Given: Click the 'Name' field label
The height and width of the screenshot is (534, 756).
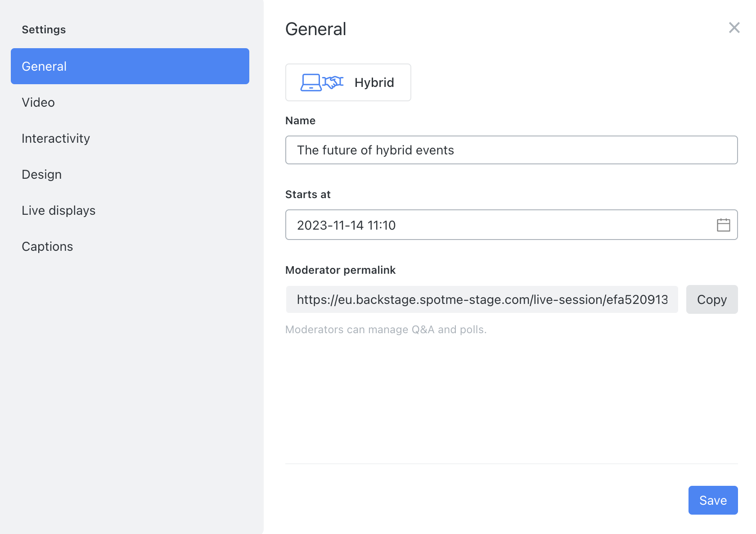Looking at the screenshot, I should [x=300, y=121].
